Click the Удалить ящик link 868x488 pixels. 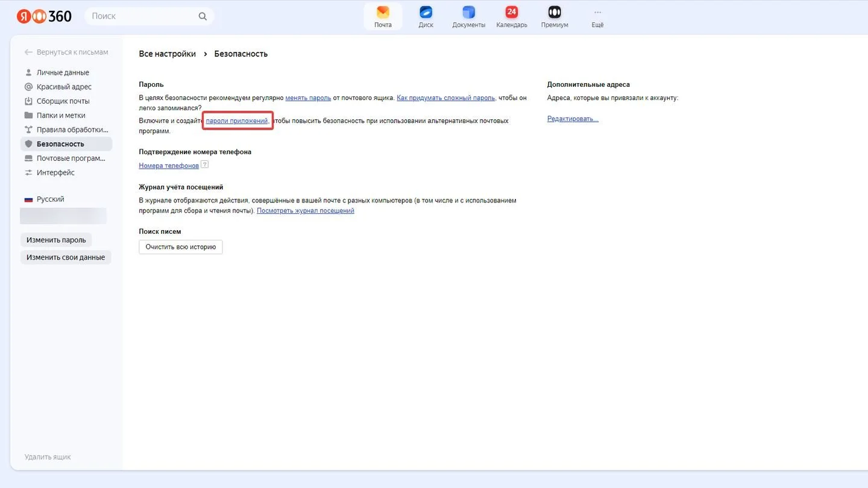coord(48,457)
